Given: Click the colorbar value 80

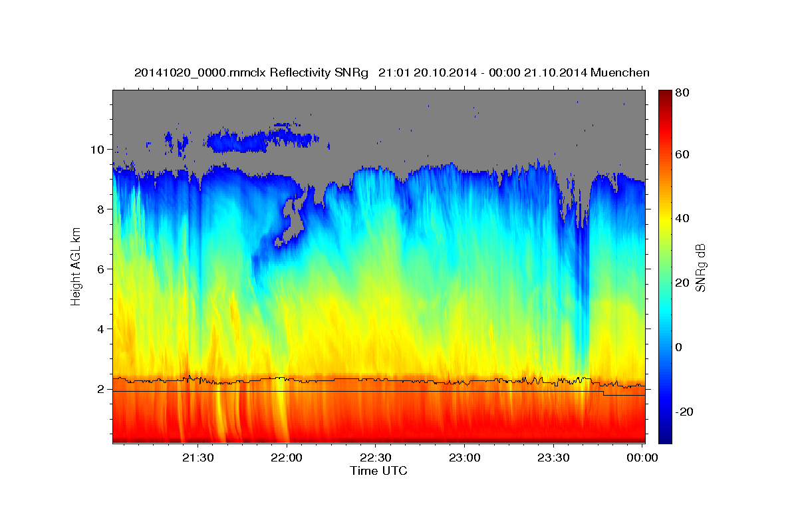Looking at the screenshot, I should (682, 93).
